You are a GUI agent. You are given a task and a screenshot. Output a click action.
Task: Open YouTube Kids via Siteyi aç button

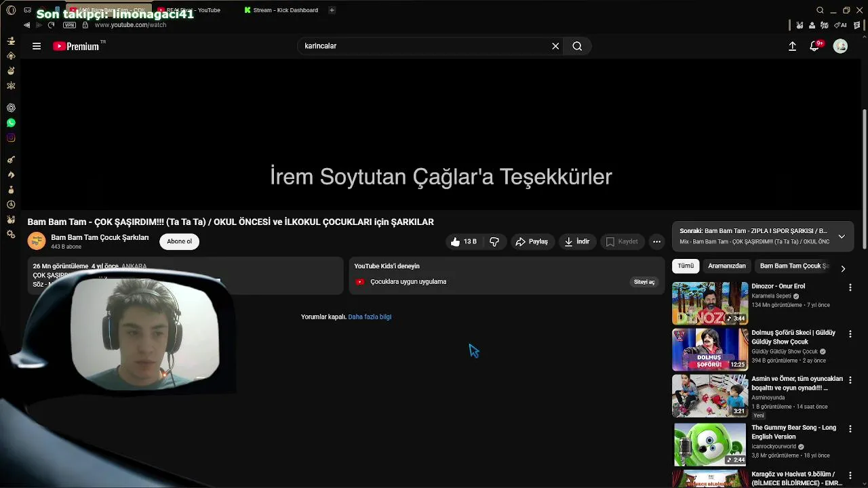tap(644, 282)
